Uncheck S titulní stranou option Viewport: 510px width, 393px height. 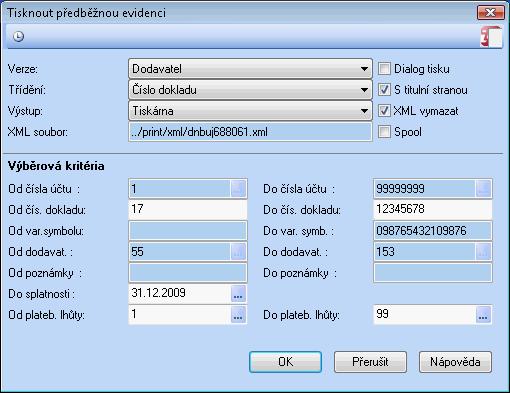pos(384,90)
